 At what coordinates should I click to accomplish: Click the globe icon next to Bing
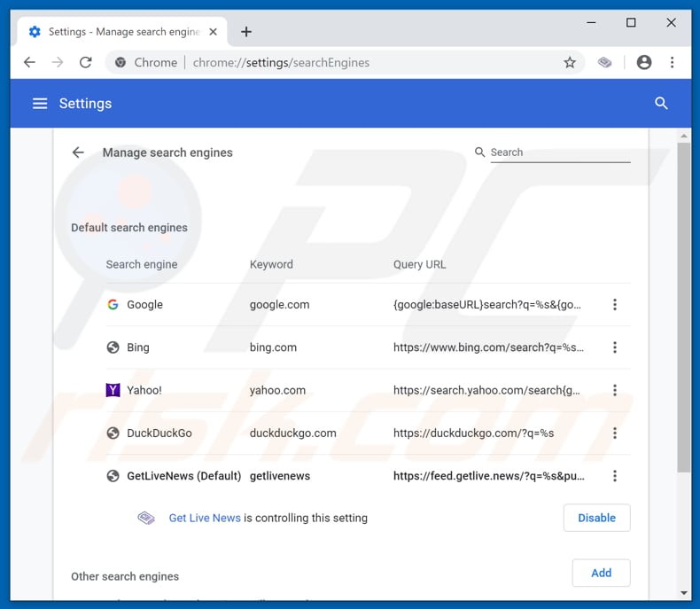point(113,347)
